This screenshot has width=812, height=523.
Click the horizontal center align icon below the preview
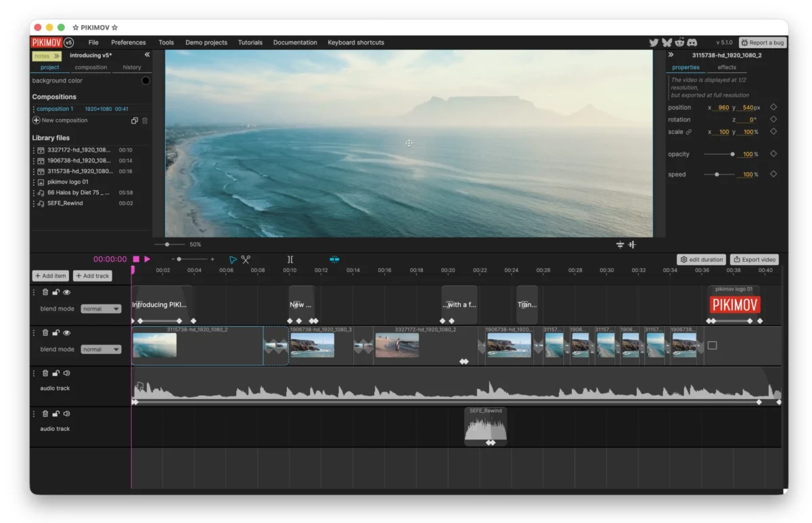pos(631,244)
